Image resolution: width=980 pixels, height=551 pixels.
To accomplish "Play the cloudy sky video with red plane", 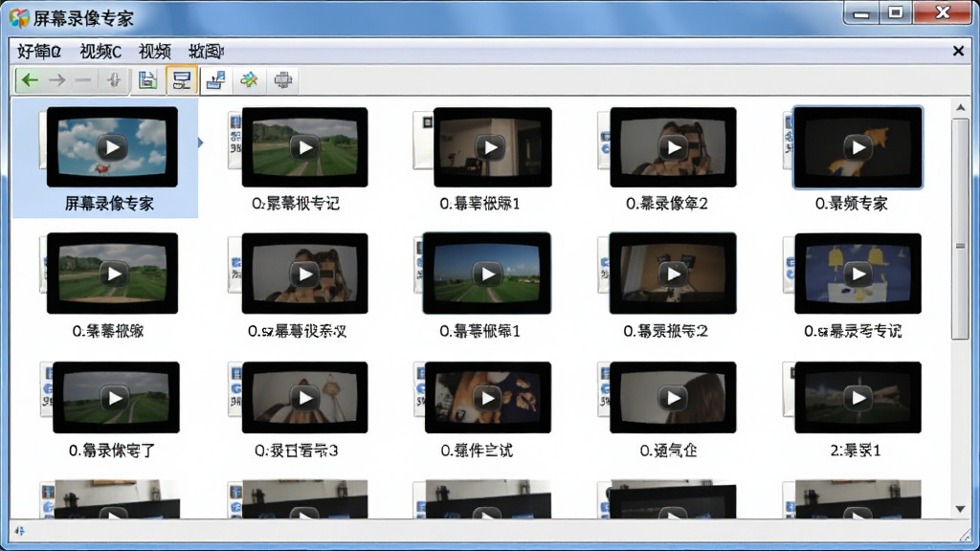I will [113, 147].
